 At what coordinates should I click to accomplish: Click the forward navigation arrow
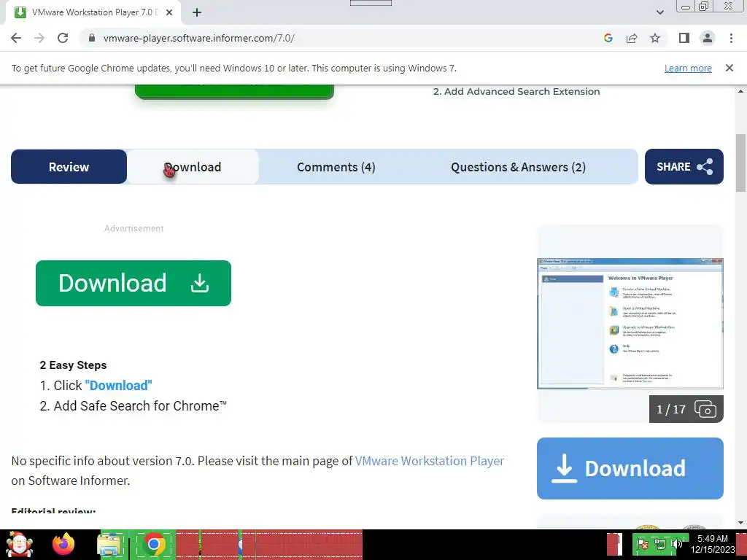tap(39, 38)
